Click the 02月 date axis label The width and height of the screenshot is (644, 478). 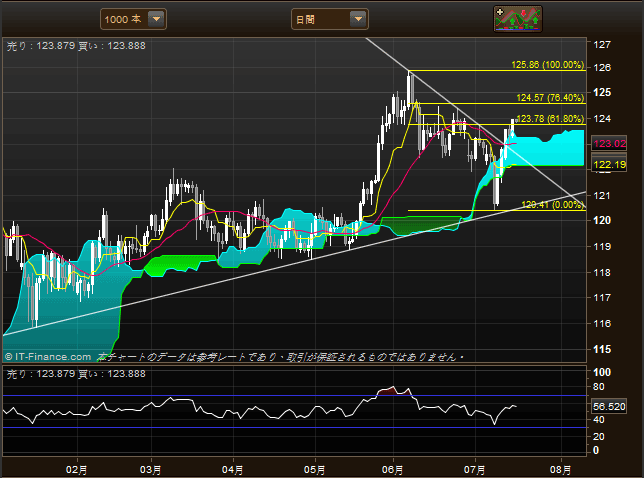coord(76,469)
